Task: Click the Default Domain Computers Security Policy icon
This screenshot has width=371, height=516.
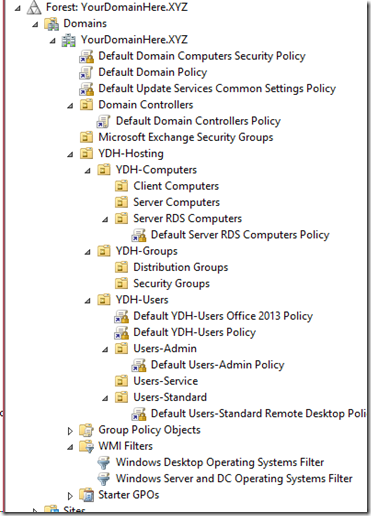Action: point(86,56)
